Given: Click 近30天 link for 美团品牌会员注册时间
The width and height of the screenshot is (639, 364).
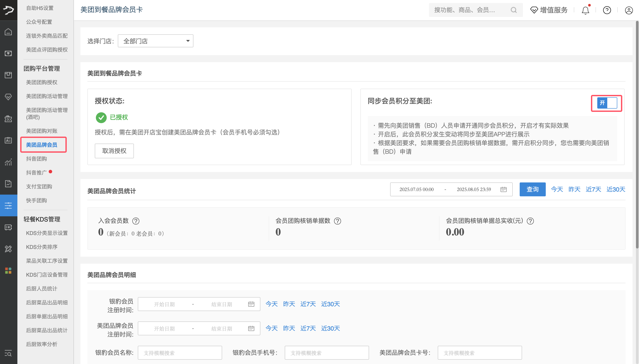Looking at the screenshot, I should (331, 328).
